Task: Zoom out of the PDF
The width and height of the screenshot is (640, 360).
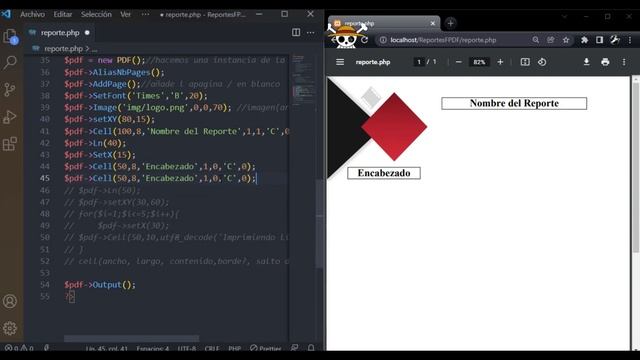Action: click(458, 62)
